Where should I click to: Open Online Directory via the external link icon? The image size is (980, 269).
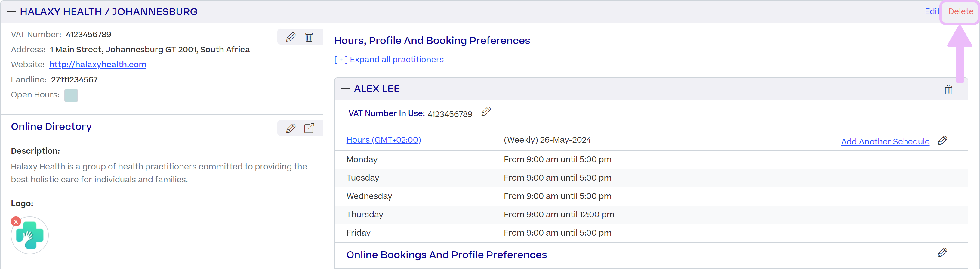309,128
